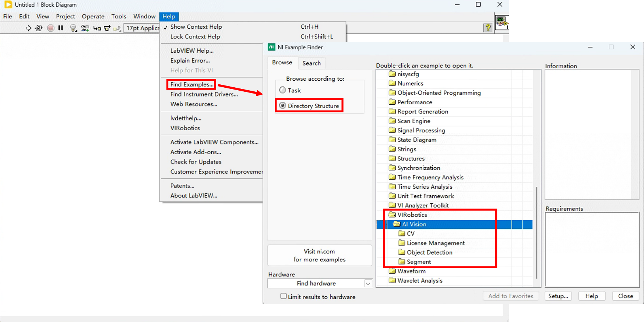Open context help question mark icon
The width and height of the screenshot is (644, 322).
(x=488, y=28)
